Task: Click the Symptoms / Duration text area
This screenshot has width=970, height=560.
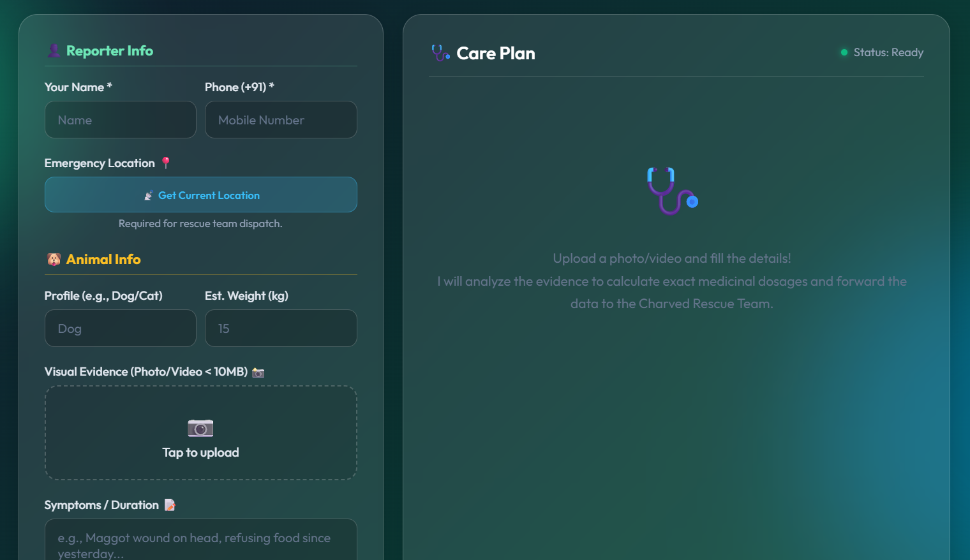Action: tap(200, 542)
